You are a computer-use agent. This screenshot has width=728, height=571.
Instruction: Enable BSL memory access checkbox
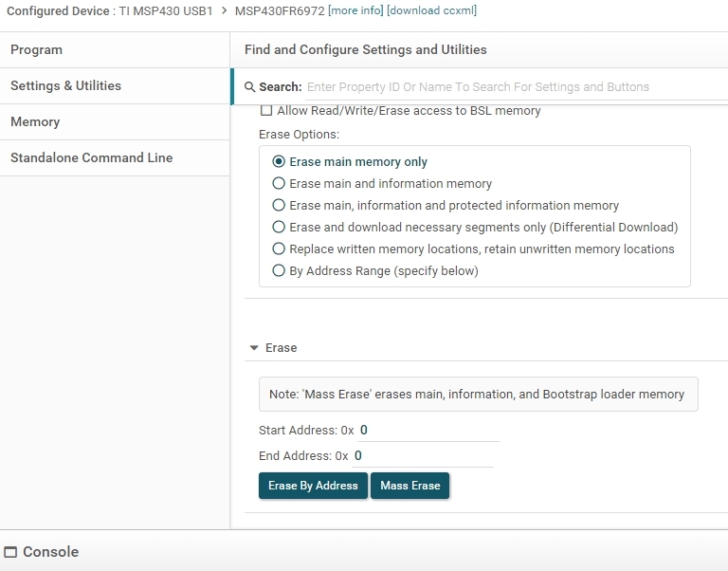tap(266, 111)
